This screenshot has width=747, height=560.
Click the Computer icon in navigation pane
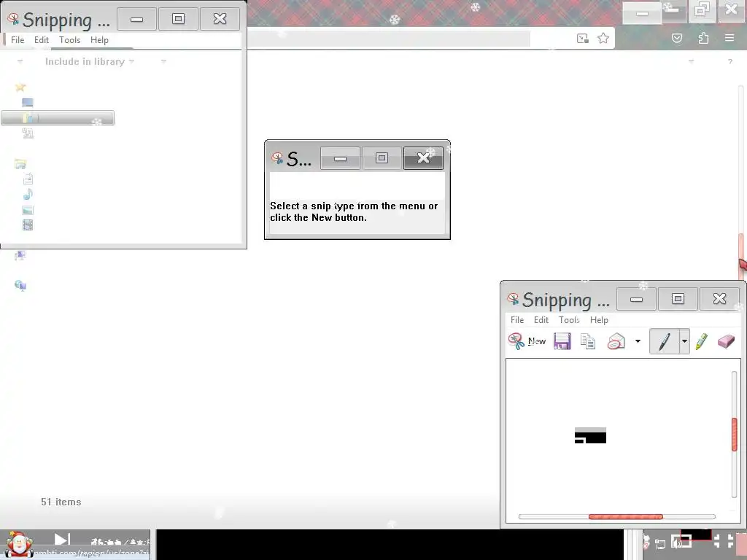coord(20,256)
